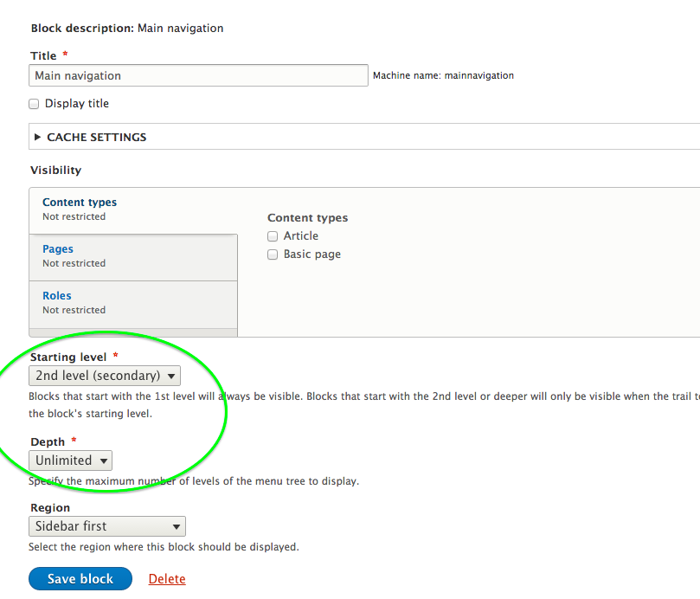
Task: Expand the Cache Settings section
Action: click(97, 137)
